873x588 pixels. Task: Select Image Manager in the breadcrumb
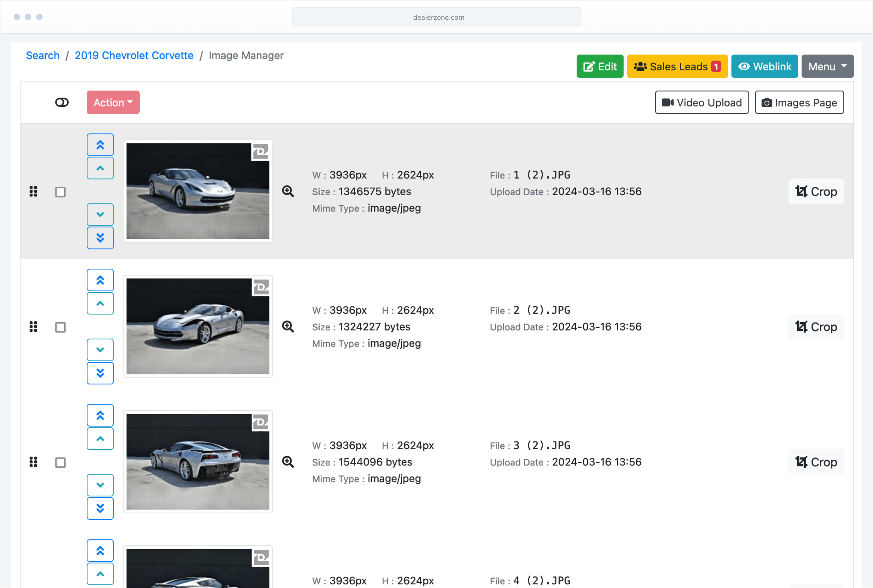pos(247,55)
